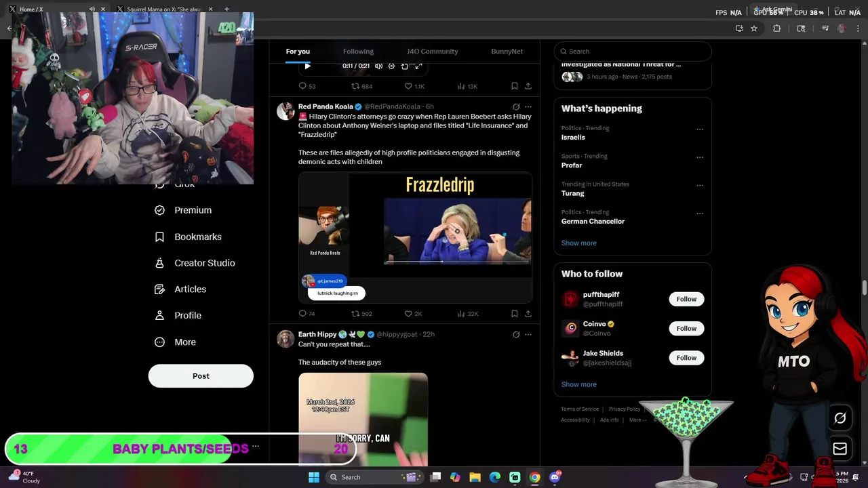Open Grok icon on Red Panda Koala post
868x488 pixels.
516,107
